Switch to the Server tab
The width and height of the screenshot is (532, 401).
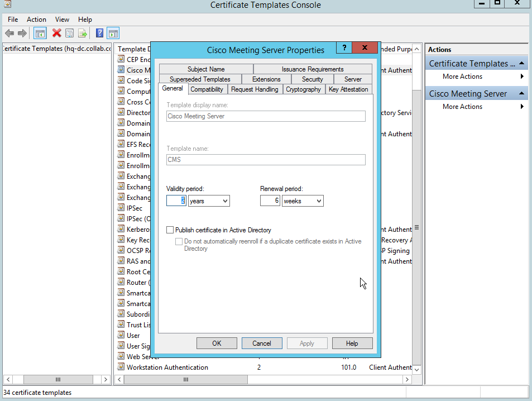pyautogui.click(x=353, y=79)
